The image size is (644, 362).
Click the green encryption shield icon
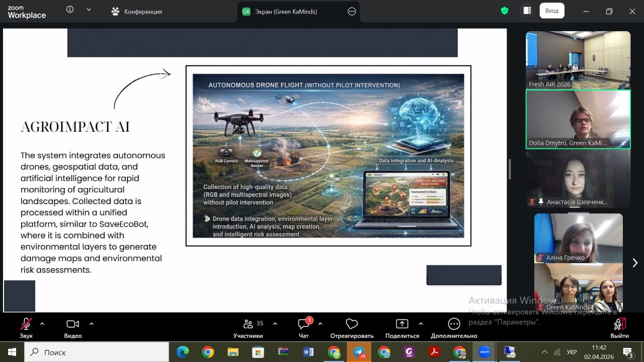tap(505, 11)
